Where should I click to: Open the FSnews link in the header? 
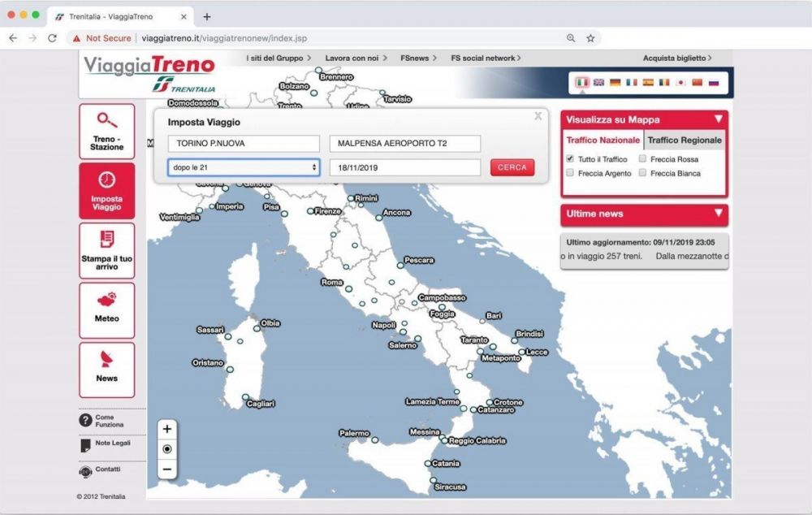click(x=417, y=58)
